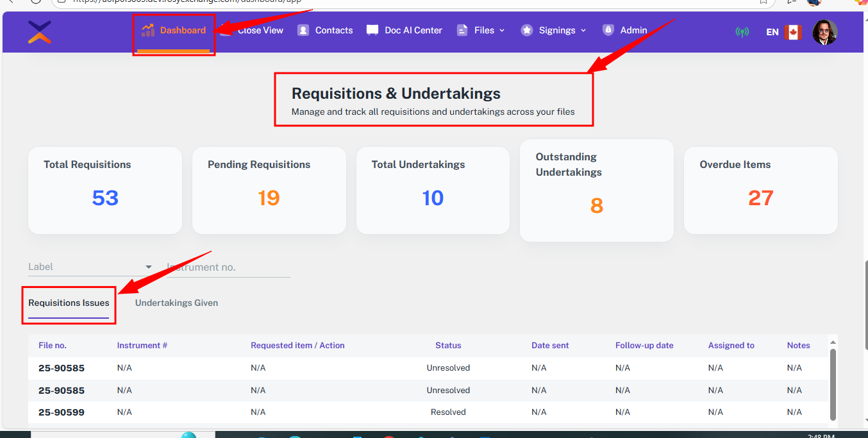Expand the Files menu chevron
This screenshot has width=868, height=438.
point(502,30)
